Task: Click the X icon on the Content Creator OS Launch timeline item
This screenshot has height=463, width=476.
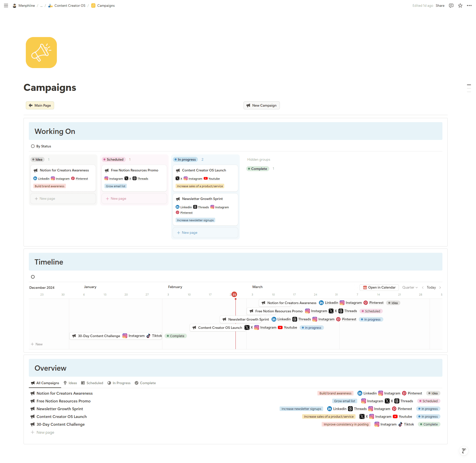Action: click(247, 327)
